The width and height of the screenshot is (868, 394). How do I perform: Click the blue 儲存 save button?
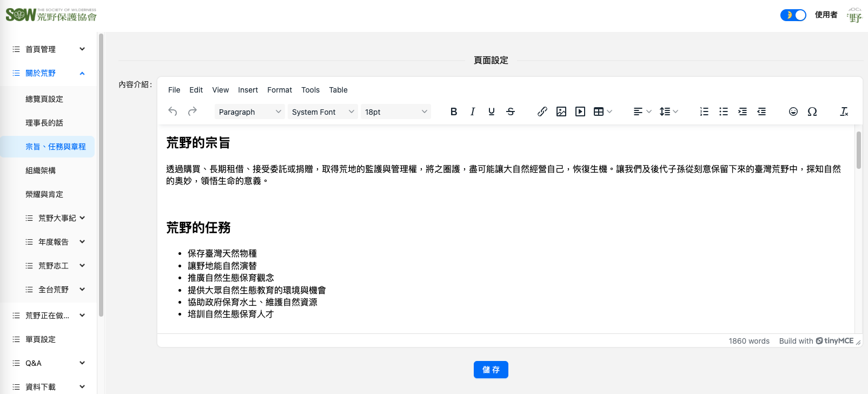click(491, 370)
